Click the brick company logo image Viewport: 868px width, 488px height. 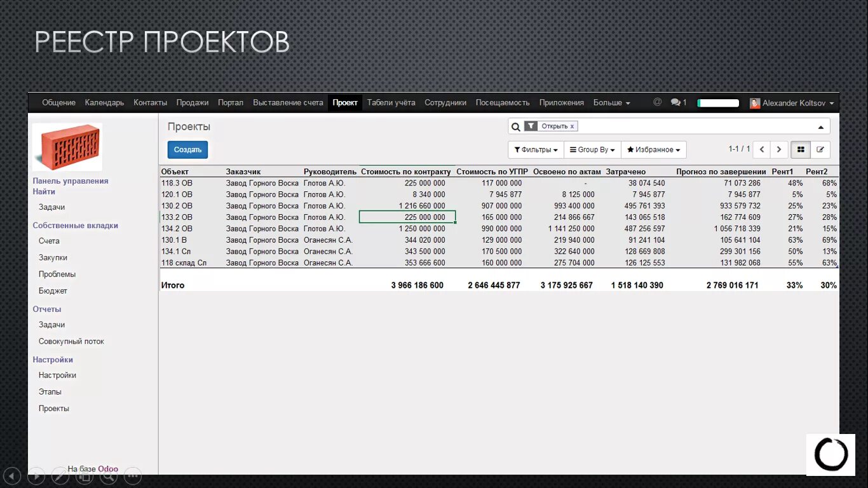(x=67, y=147)
